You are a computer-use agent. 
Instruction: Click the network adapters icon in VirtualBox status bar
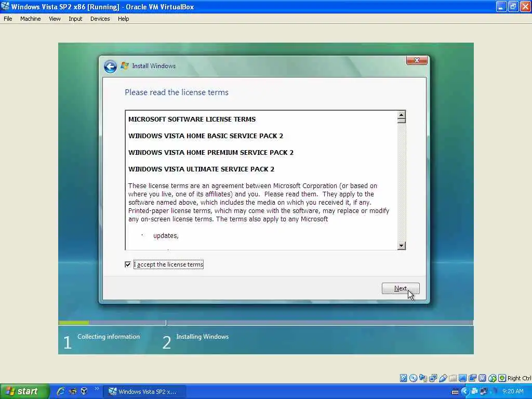[433, 378]
